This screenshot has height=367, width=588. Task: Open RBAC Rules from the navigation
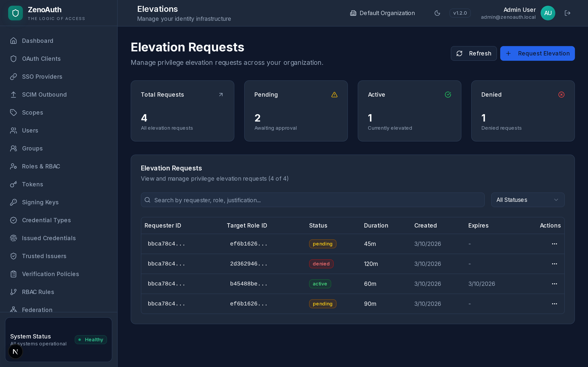[x=38, y=292]
